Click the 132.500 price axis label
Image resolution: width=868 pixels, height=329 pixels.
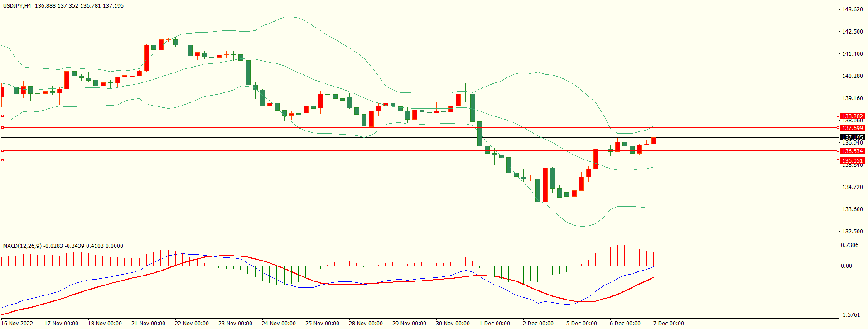[x=852, y=232]
